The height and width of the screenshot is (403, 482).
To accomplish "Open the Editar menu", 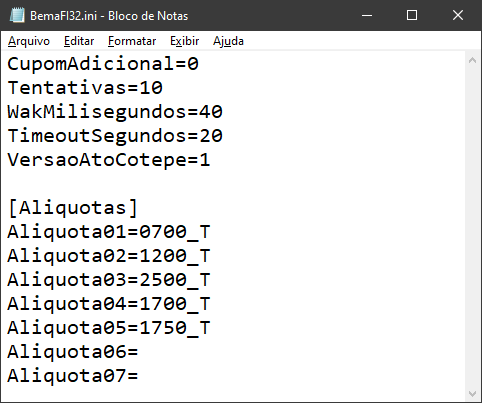I will pos(79,41).
